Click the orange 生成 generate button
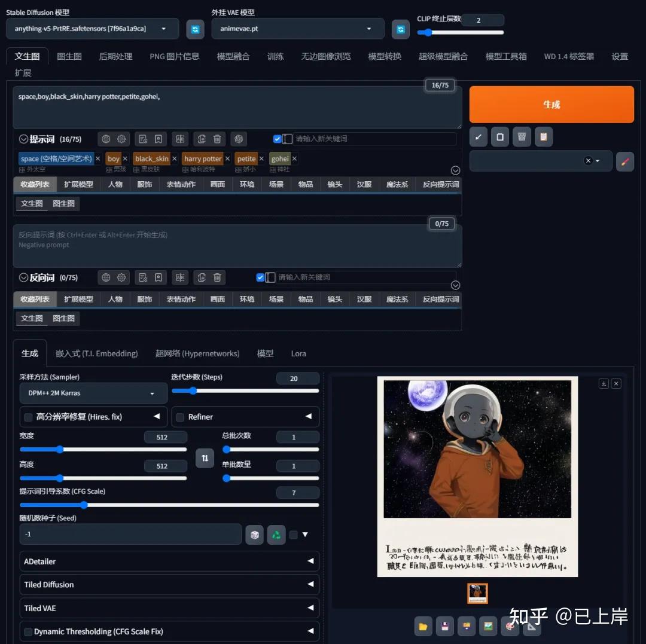 pyautogui.click(x=551, y=105)
